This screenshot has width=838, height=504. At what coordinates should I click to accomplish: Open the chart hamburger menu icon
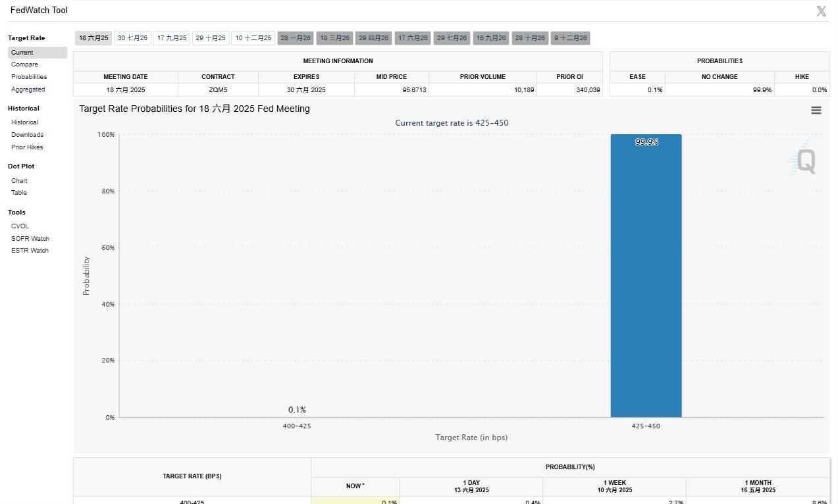click(x=816, y=111)
